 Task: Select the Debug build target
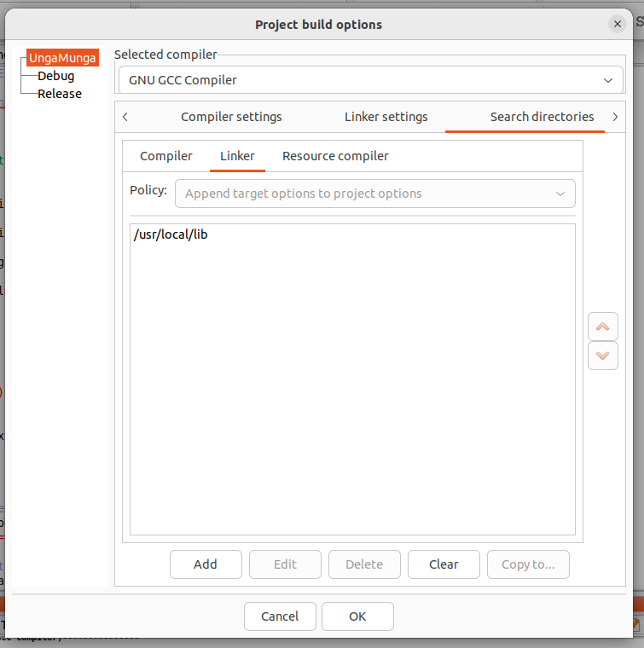55,76
